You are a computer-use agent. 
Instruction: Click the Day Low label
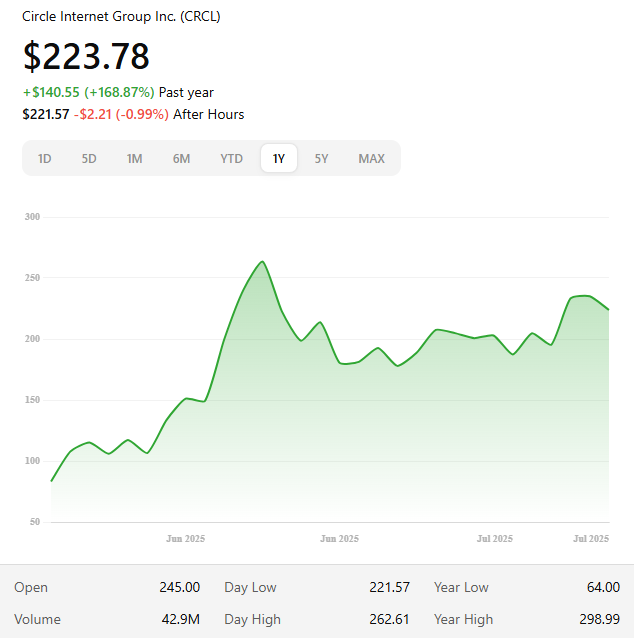click(250, 587)
